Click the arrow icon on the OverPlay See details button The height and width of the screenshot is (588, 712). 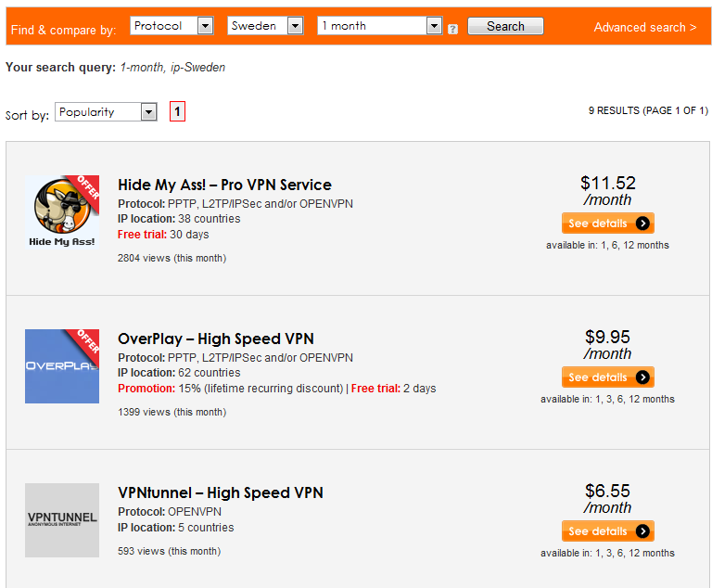coord(642,377)
